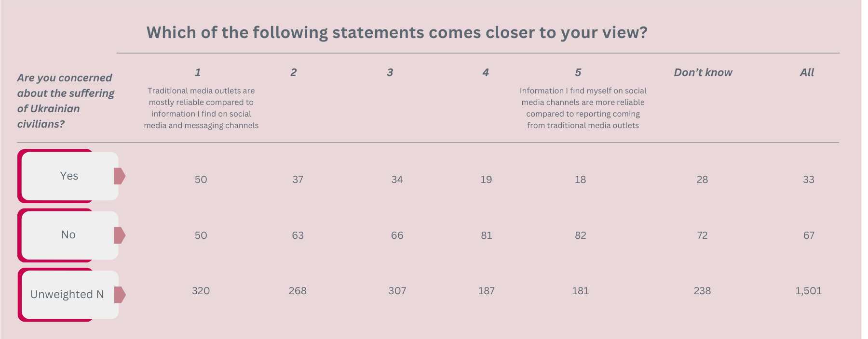This screenshot has width=868, height=339.
Task: Click value 320 under column 1
Action: (x=201, y=291)
